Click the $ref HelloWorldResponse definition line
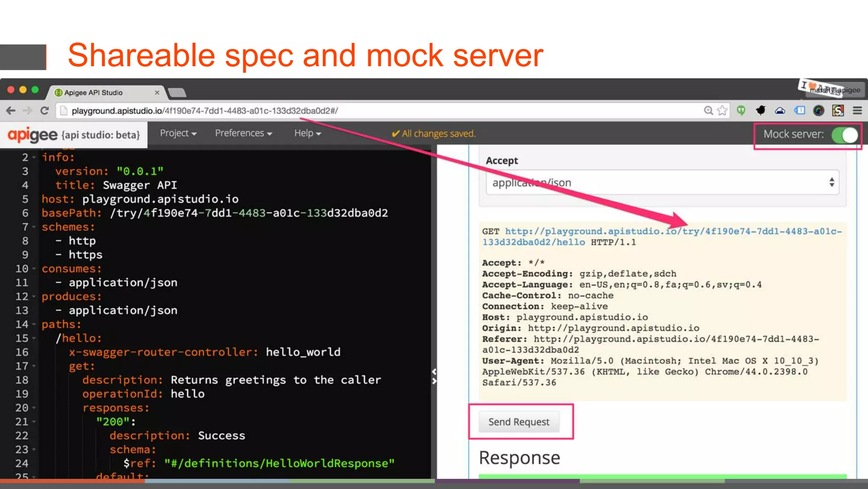 tap(259, 464)
